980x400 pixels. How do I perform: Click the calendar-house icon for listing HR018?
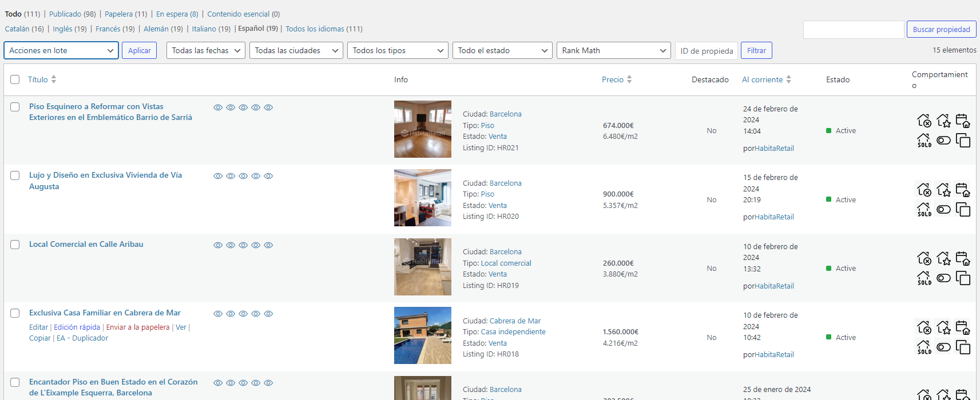coord(963,327)
